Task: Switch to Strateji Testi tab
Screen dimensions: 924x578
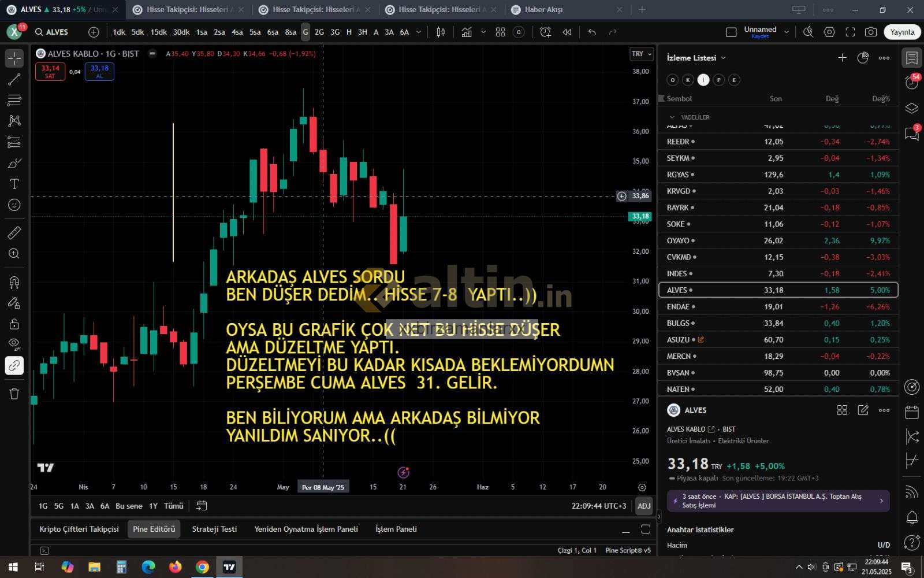Action: 214,529
